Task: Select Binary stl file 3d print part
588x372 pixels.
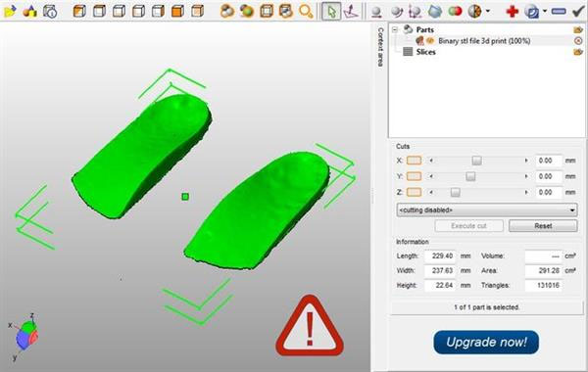Action: 484,41
